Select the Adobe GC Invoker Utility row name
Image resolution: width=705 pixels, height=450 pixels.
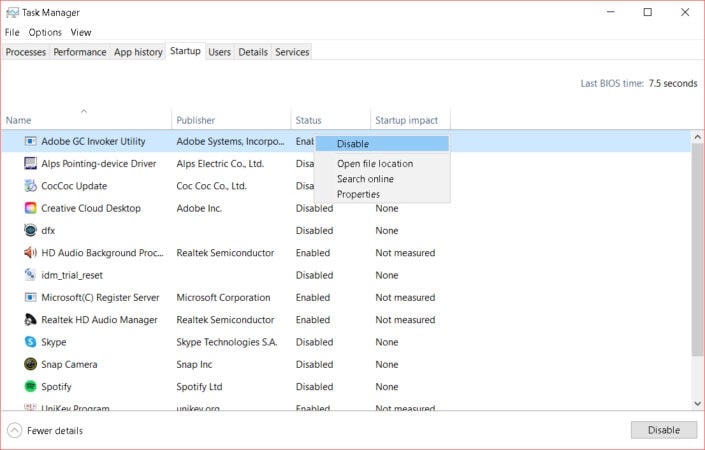coord(93,141)
